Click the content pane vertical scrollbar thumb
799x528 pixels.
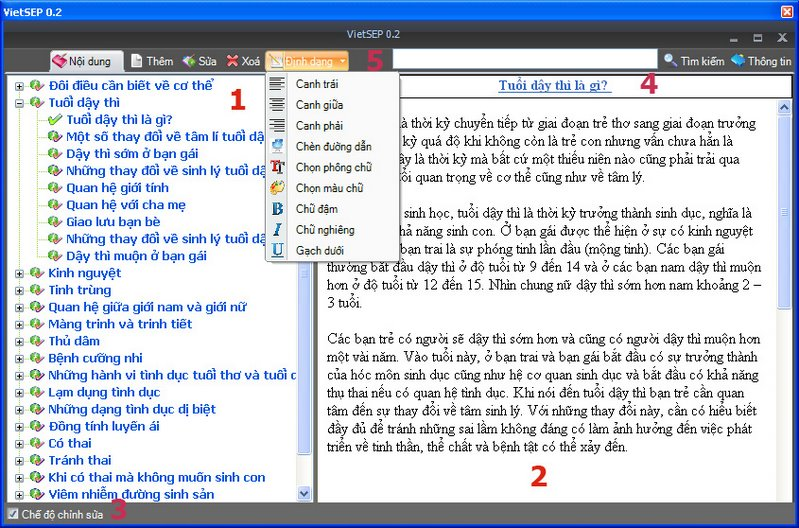click(x=784, y=212)
